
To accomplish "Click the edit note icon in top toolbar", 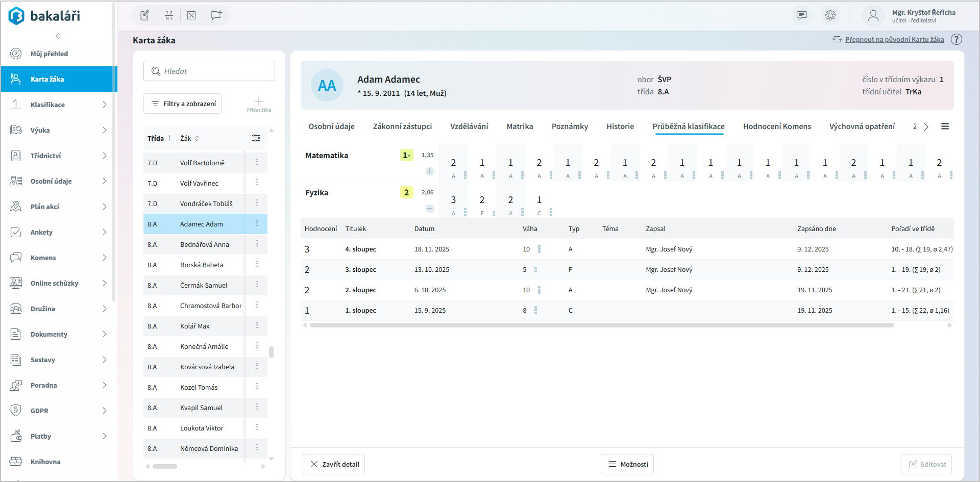I will pyautogui.click(x=145, y=15).
